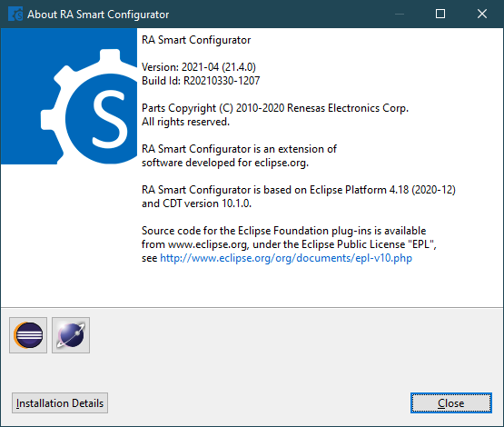Close the About dialog with Close button

point(451,402)
